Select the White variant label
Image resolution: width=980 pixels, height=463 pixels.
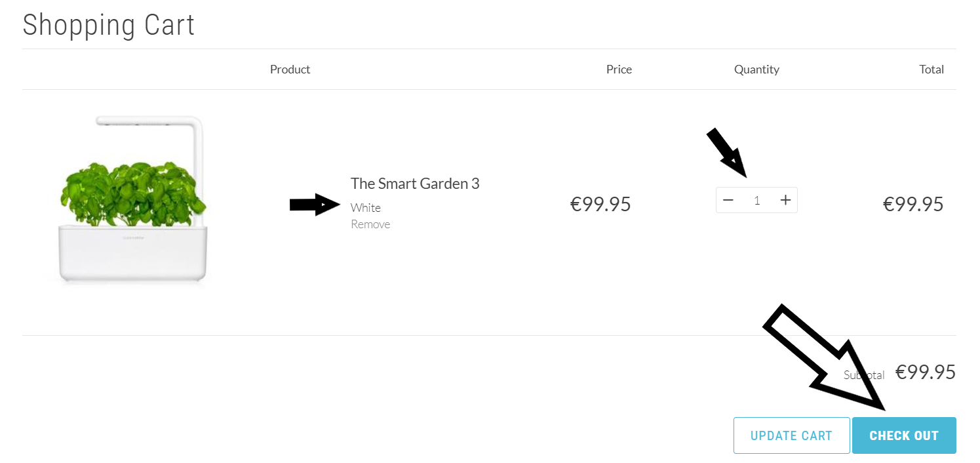365,208
